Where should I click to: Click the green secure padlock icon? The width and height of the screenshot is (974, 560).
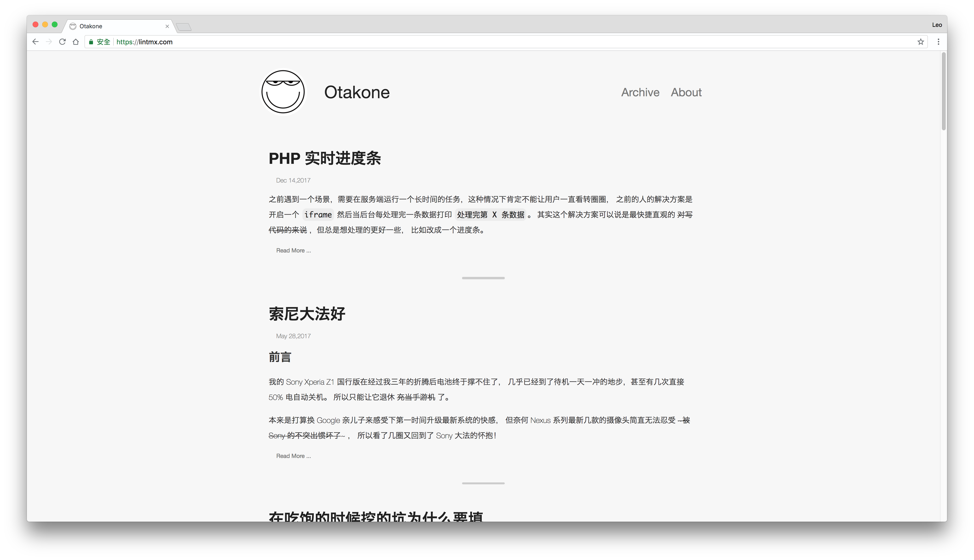click(91, 42)
